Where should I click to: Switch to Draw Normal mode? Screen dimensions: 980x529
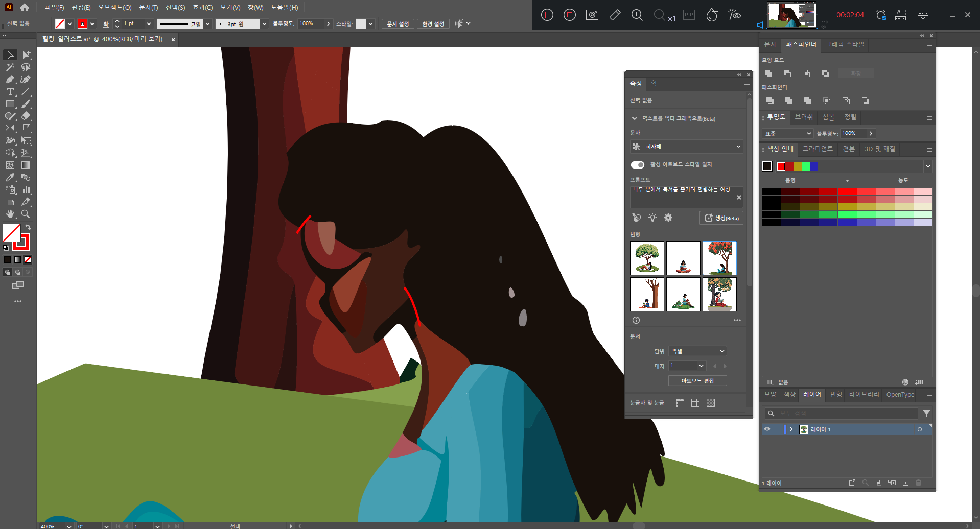[7, 272]
